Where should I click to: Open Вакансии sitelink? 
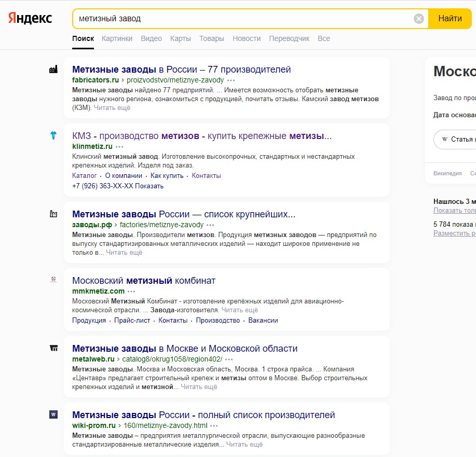click(x=263, y=321)
